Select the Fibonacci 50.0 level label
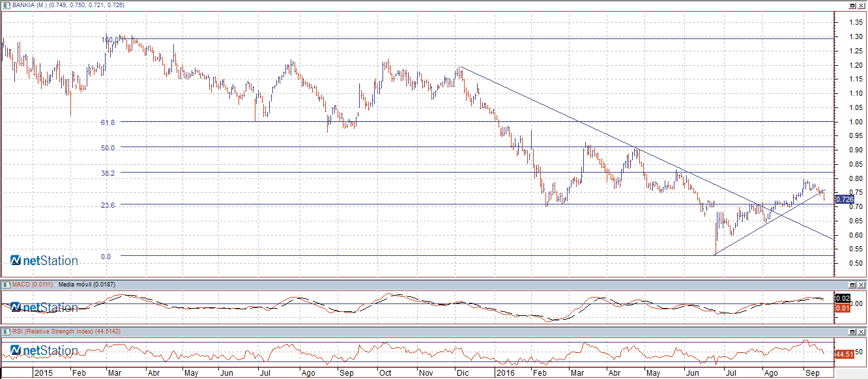This screenshot has width=868, height=379. (108, 148)
